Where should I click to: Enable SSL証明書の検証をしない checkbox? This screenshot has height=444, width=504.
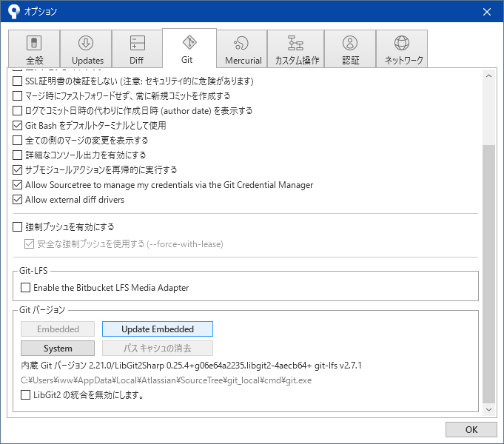click(17, 81)
